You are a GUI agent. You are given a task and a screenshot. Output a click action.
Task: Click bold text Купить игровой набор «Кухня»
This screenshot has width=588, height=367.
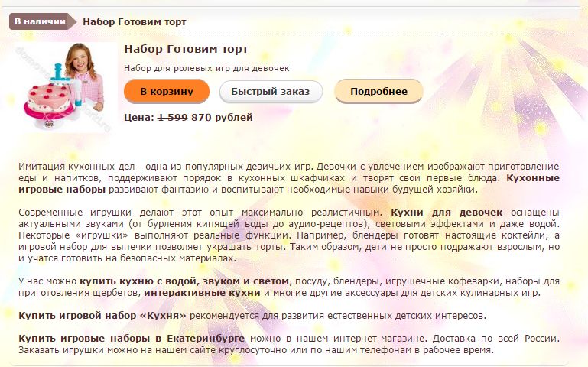coord(102,316)
